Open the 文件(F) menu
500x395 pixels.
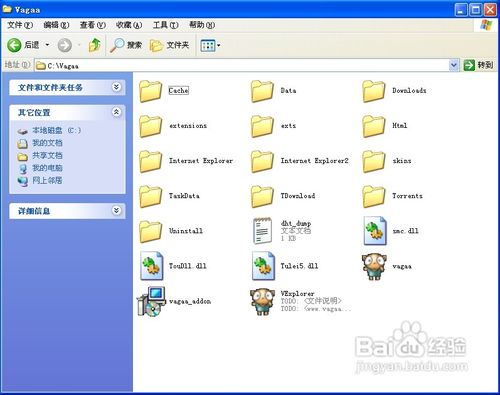(x=20, y=25)
